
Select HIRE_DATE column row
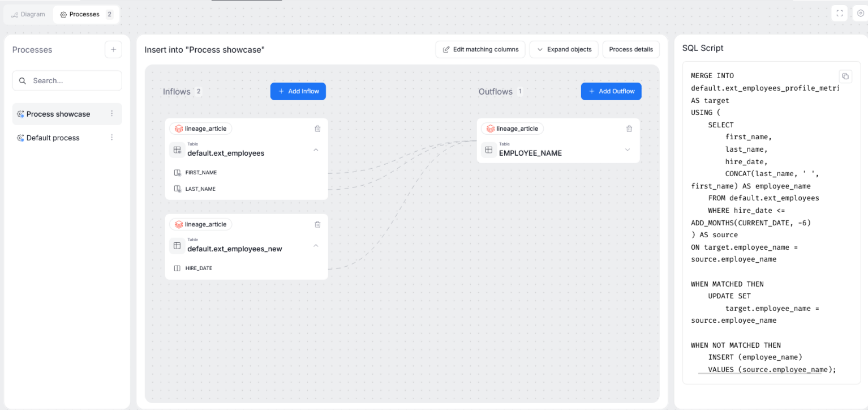247,268
